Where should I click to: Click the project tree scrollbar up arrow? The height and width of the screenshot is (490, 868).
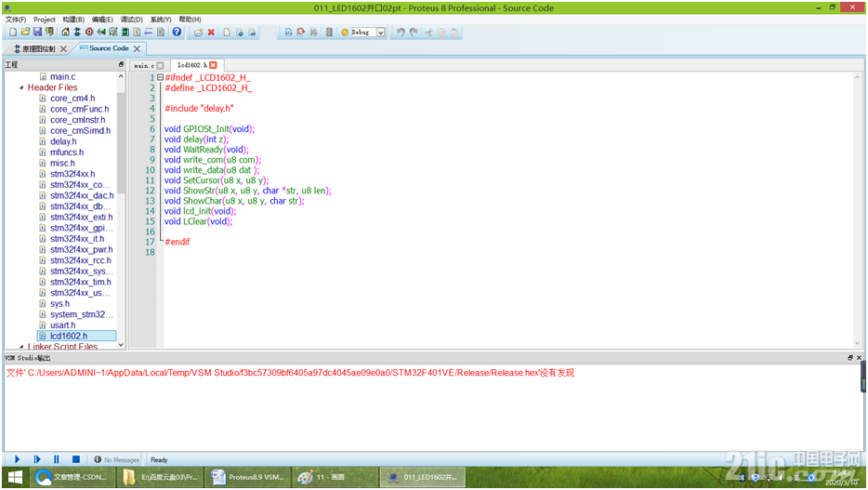[121, 76]
